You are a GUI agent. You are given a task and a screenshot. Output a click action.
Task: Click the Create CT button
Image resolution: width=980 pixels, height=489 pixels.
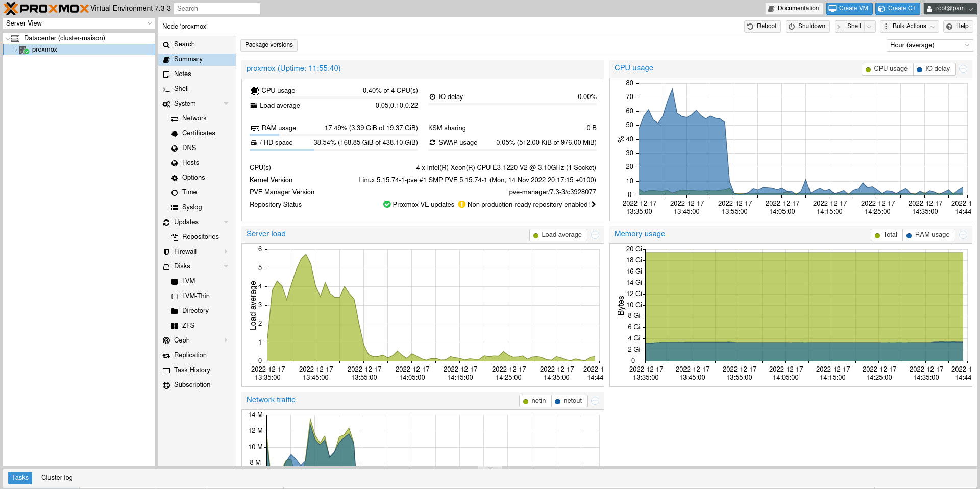[x=898, y=9]
